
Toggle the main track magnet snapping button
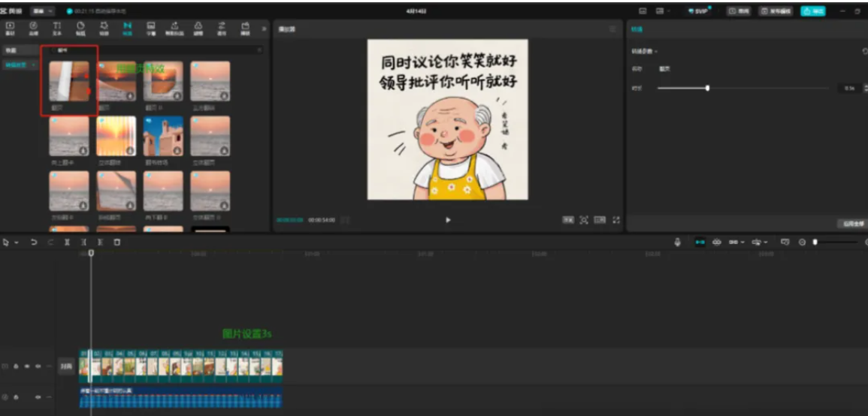[700, 243]
